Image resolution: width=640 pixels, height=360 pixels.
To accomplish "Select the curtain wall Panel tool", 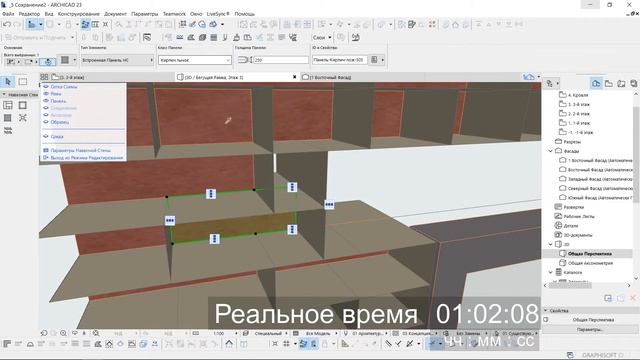I will [x=8, y=118].
